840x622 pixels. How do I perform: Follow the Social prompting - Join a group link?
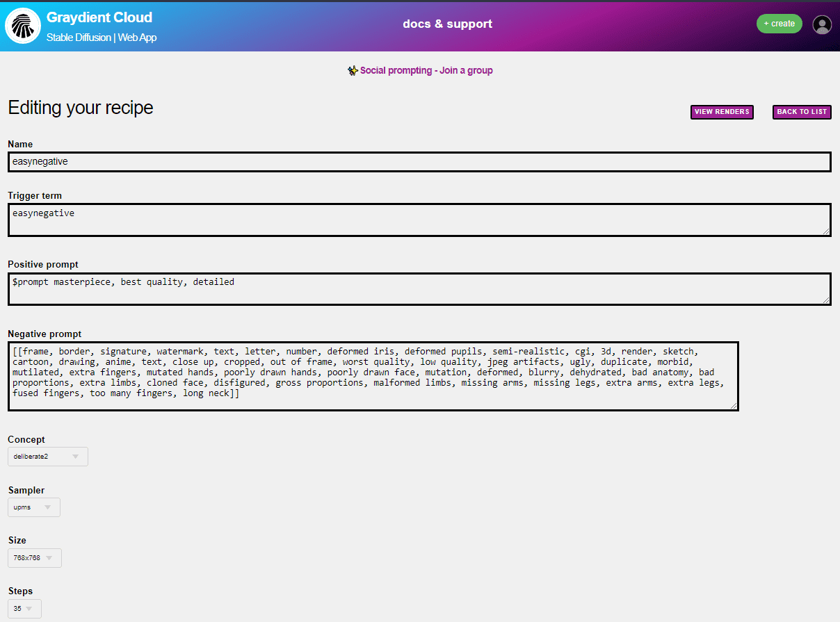coord(426,70)
